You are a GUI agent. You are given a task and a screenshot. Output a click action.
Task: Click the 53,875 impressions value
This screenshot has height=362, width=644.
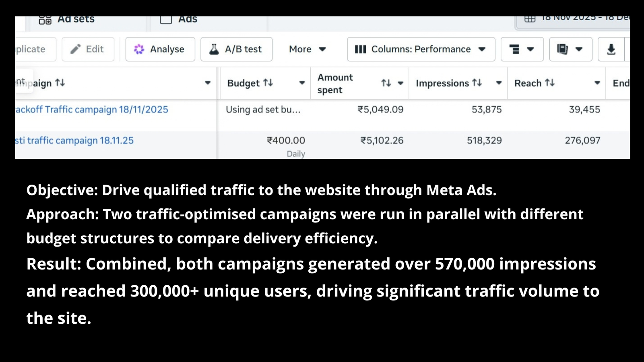[x=487, y=109]
